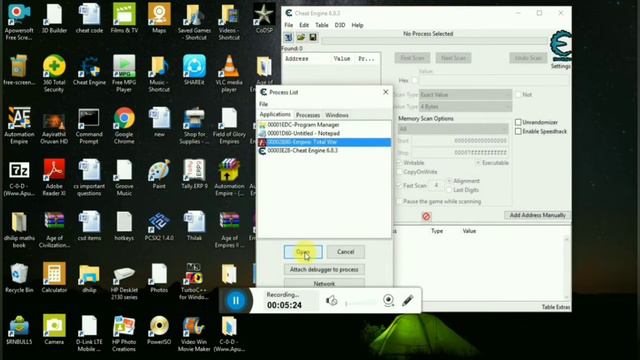
Task: Toggle the Writable checkbox
Action: 399,162
